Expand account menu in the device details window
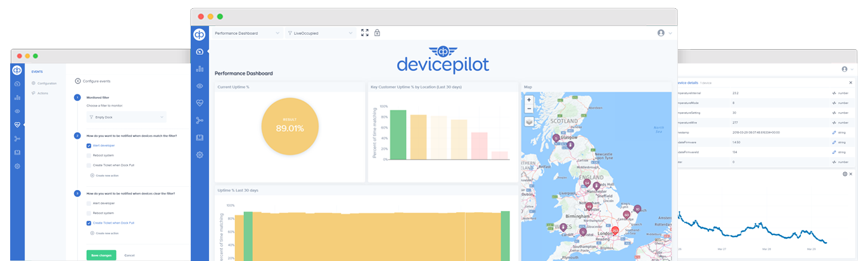868x261 pixels. click(x=853, y=69)
